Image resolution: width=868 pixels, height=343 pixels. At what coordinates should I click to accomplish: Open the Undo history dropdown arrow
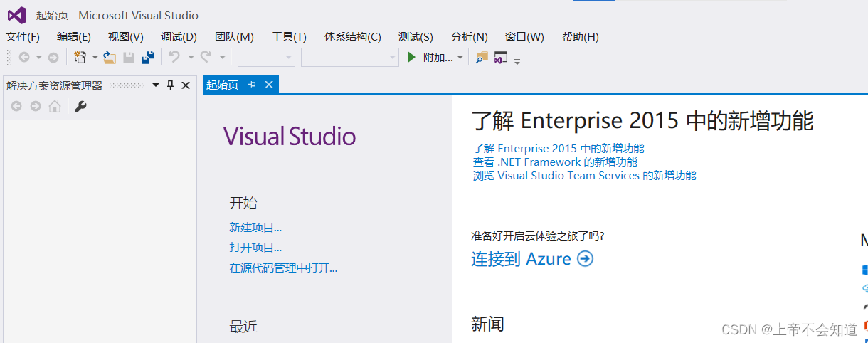191,58
